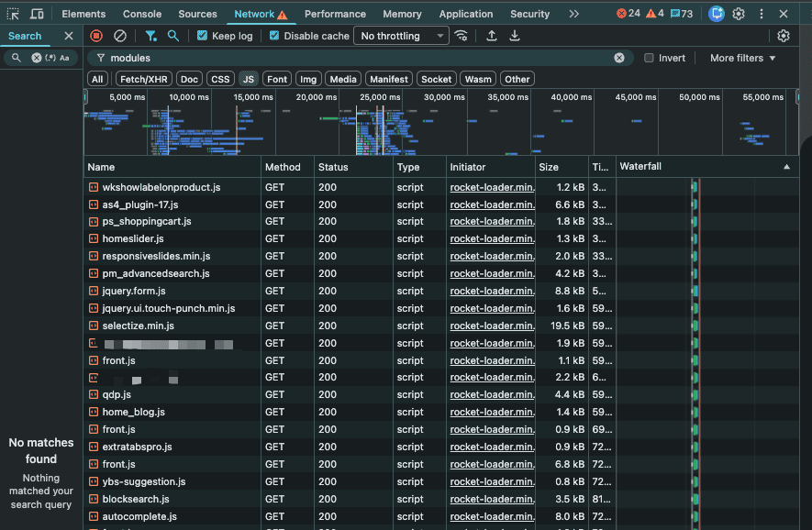Open rocket-loader.min initiator link for qdp.js
Viewport: 812px width, 530px height.
click(x=492, y=394)
